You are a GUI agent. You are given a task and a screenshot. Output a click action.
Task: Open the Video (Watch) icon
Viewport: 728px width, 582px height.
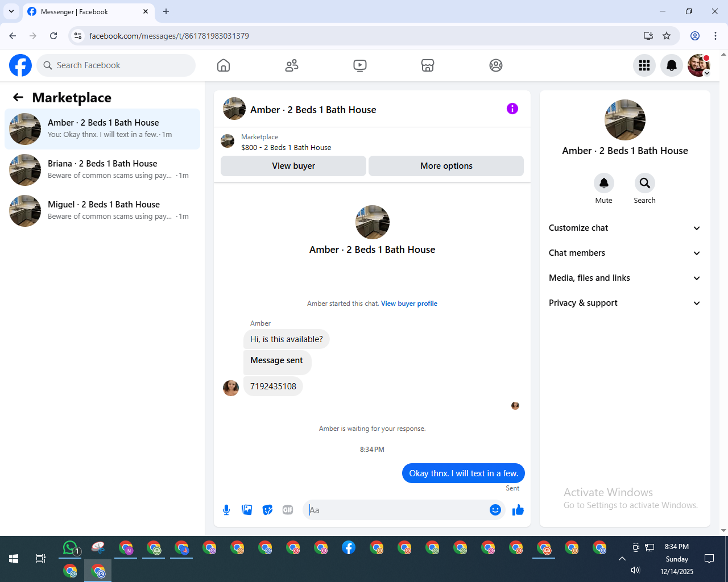pyautogui.click(x=360, y=65)
